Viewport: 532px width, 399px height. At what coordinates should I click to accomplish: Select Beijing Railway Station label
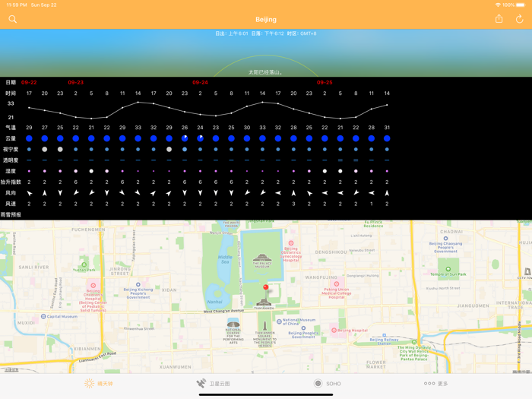click(x=384, y=341)
